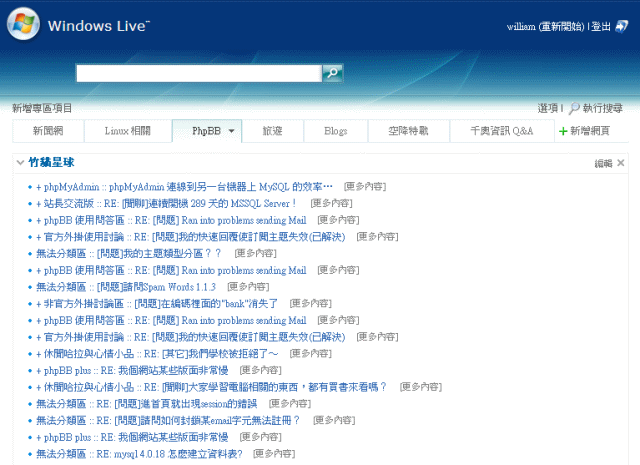Click the sign-out arrow icon
This screenshot has height=465, width=640.
(x=621, y=27)
